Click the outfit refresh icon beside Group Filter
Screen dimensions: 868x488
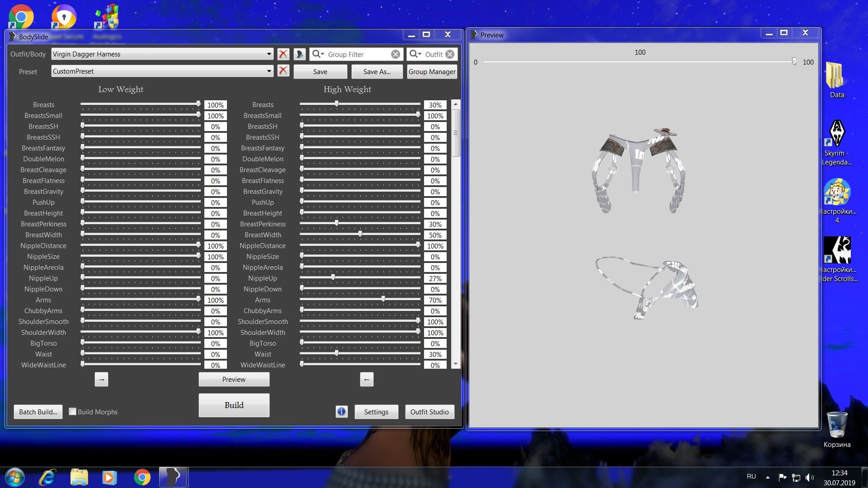point(299,54)
